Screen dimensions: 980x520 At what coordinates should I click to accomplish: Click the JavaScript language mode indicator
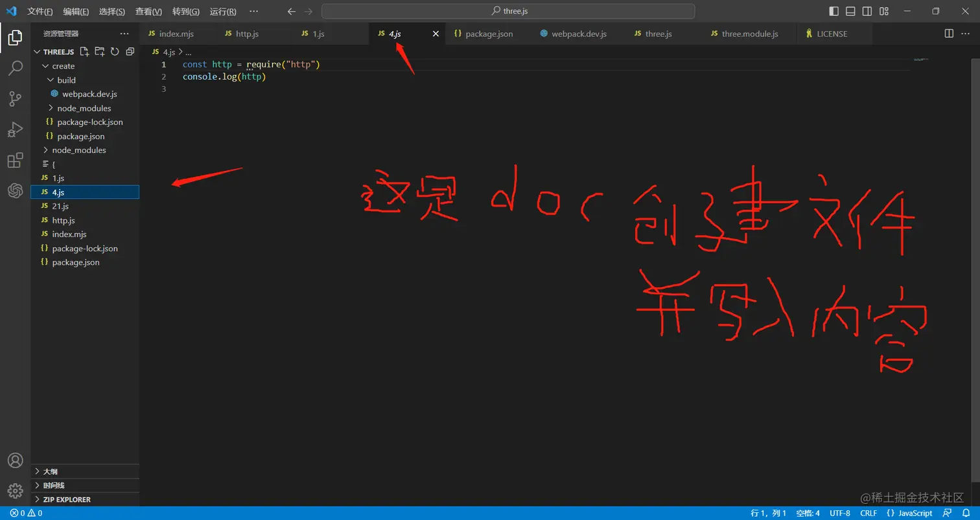click(x=911, y=513)
